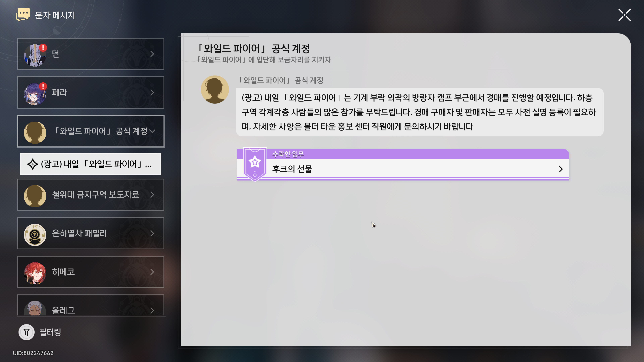Open the 히메코 chat chevron arrow
Image resolution: width=644 pixels, height=362 pixels.
[152, 272]
